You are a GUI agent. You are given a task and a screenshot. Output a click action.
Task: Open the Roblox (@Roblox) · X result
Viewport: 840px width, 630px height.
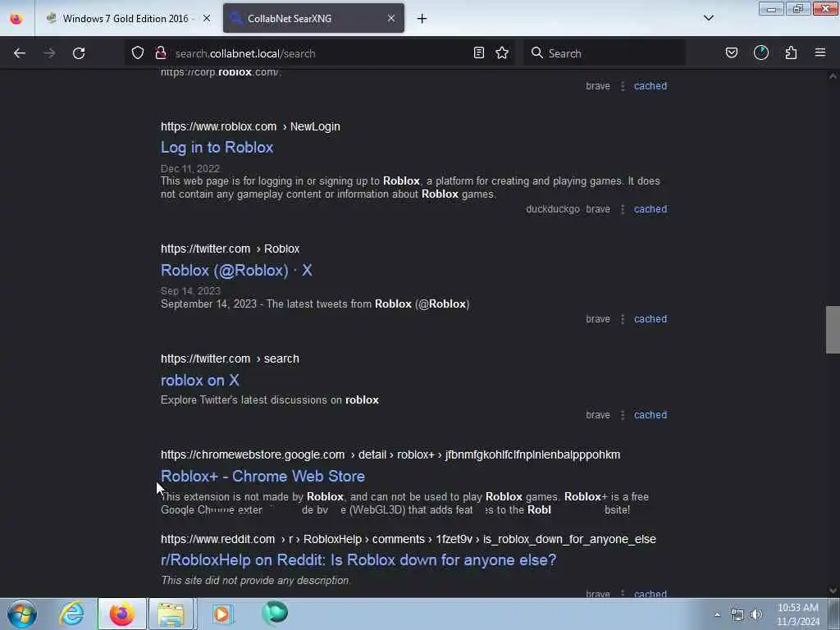(x=236, y=270)
